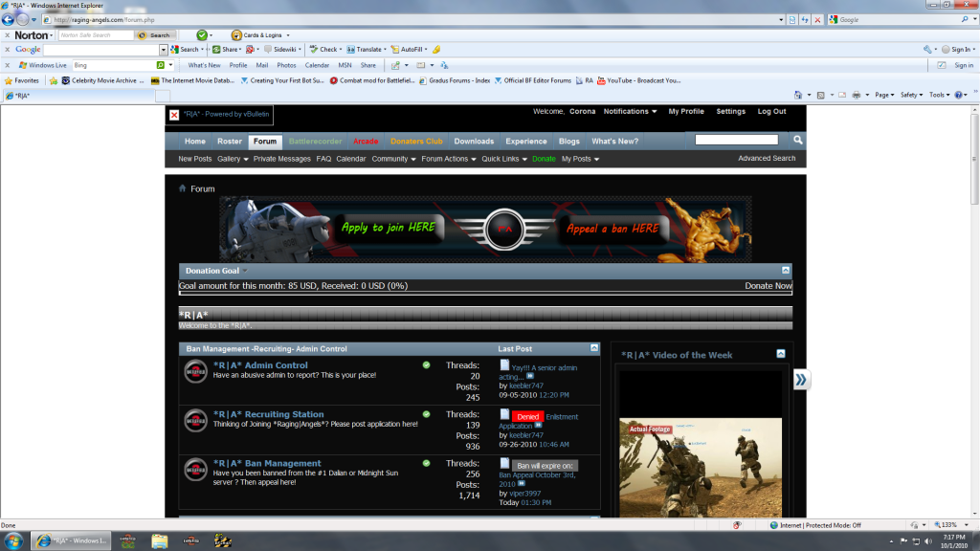Image resolution: width=980 pixels, height=551 pixels.
Task: Expand the My Posts submenu
Action: point(580,159)
